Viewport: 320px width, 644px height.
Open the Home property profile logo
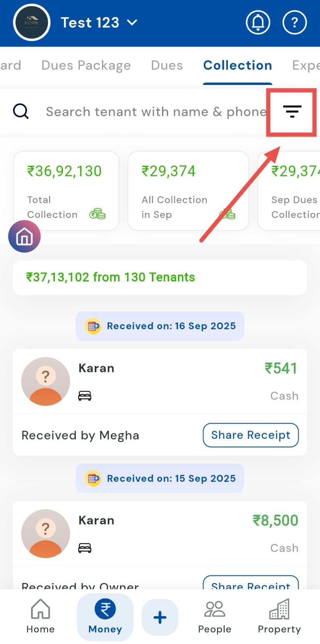tap(31, 23)
